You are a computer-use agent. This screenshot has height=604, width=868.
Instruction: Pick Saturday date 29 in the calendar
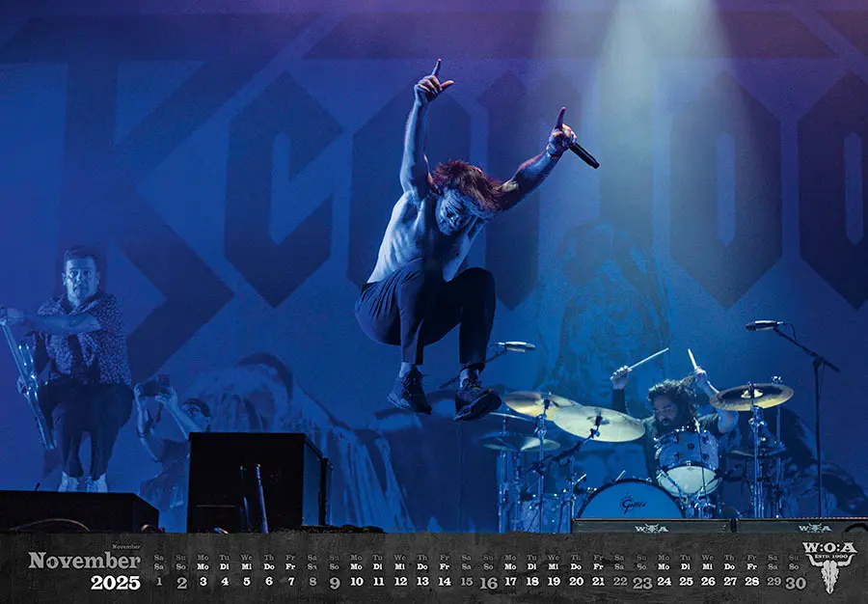click(773, 581)
